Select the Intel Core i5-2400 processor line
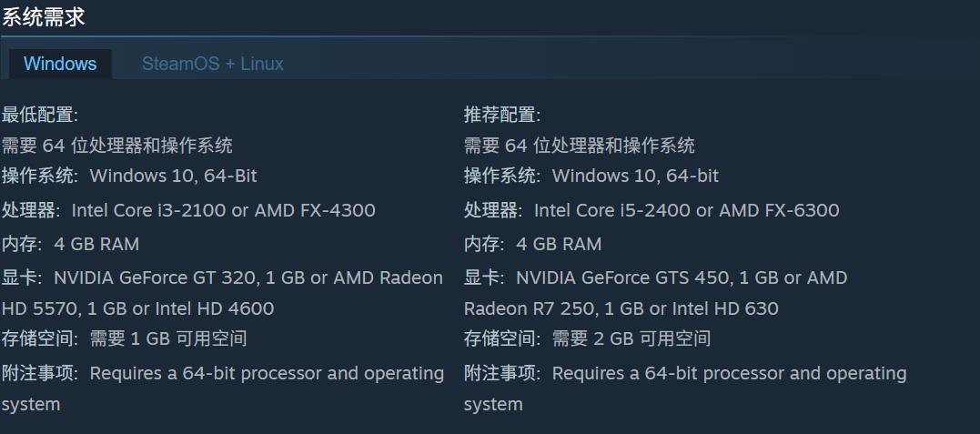The image size is (980, 434). tap(652, 210)
